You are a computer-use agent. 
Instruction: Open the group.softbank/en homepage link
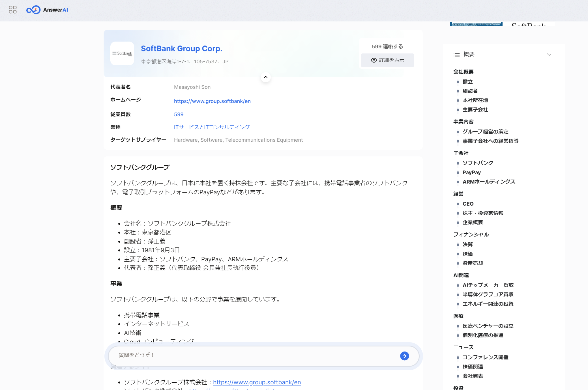(212, 101)
